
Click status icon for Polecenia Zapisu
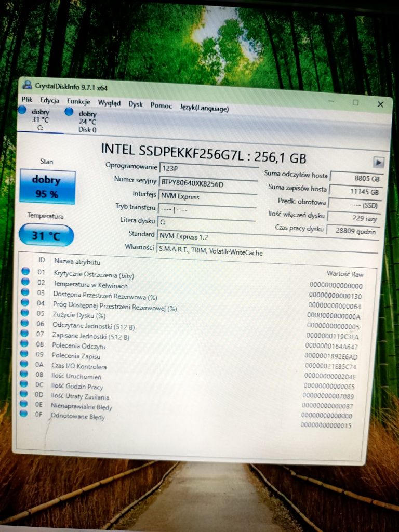[x=24, y=353]
